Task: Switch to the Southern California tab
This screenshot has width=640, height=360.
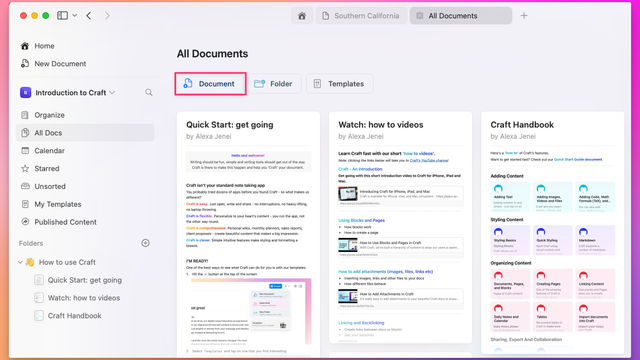Action: pyautogui.click(x=361, y=16)
